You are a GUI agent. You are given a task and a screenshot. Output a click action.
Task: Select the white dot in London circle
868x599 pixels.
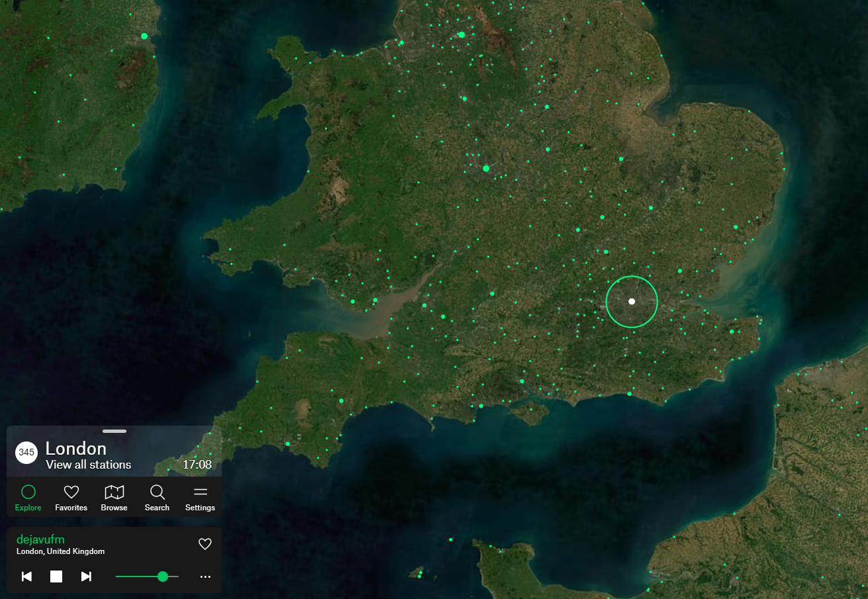pos(632,301)
